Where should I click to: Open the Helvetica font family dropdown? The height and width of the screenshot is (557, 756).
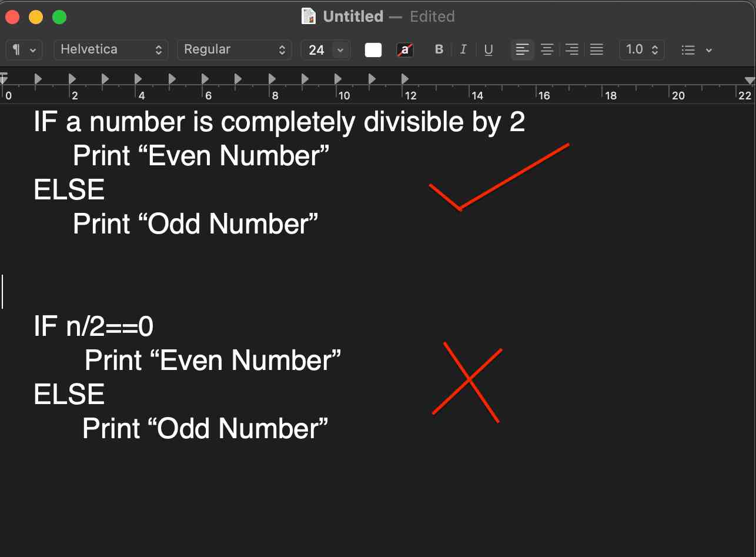111,50
